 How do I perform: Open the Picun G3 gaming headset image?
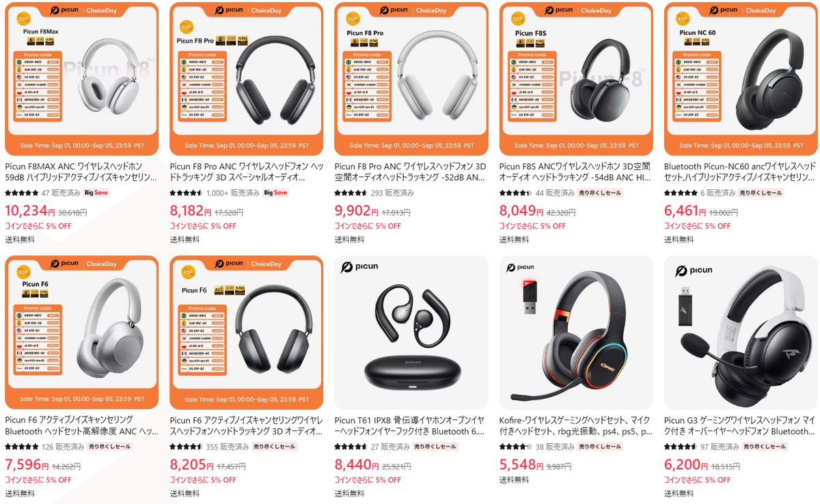(x=741, y=333)
